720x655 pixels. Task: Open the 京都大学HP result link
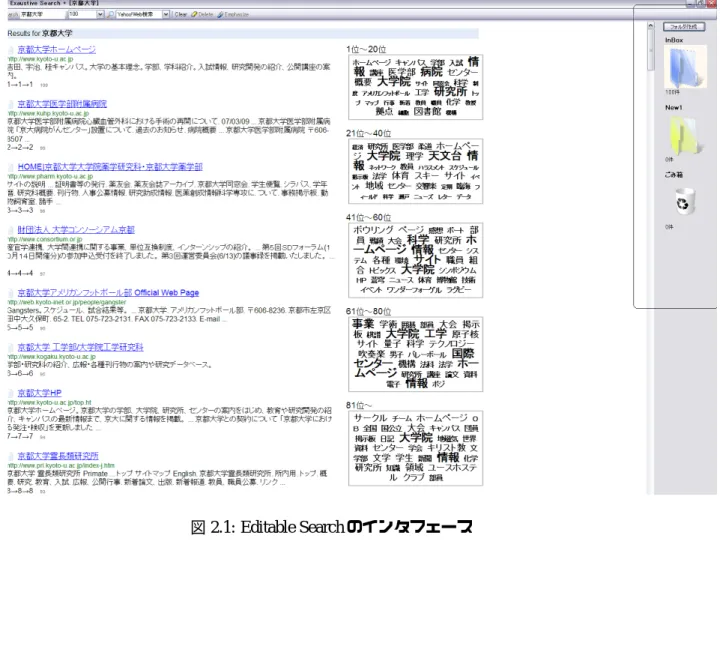pos(39,393)
